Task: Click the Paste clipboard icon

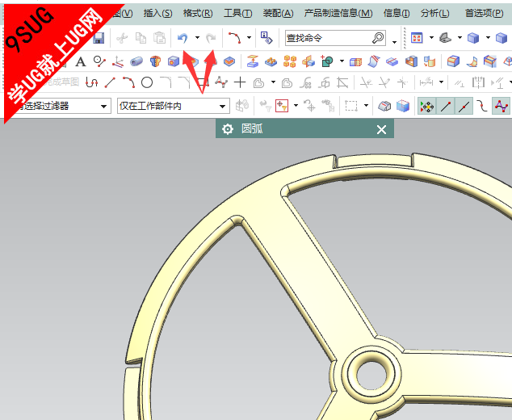Action: (160, 38)
